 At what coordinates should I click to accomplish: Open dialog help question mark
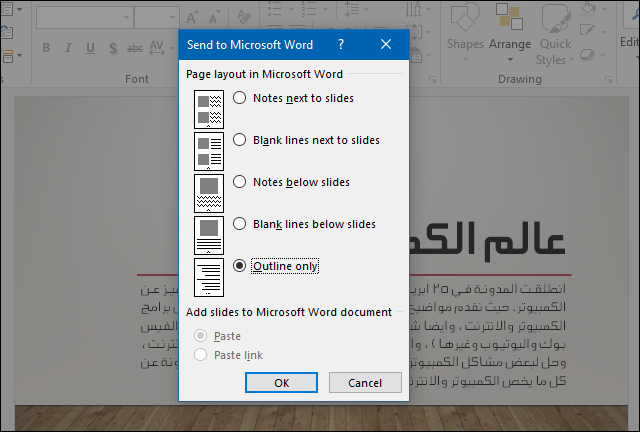coord(341,45)
